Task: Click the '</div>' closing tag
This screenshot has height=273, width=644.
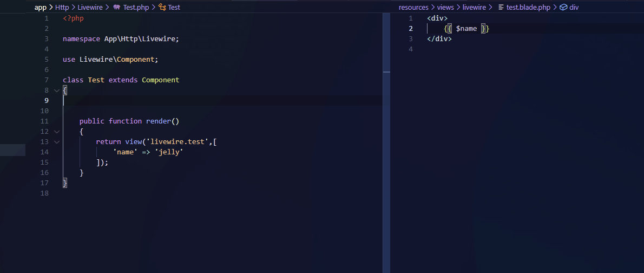Action: pyautogui.click(x=439, y=39)
